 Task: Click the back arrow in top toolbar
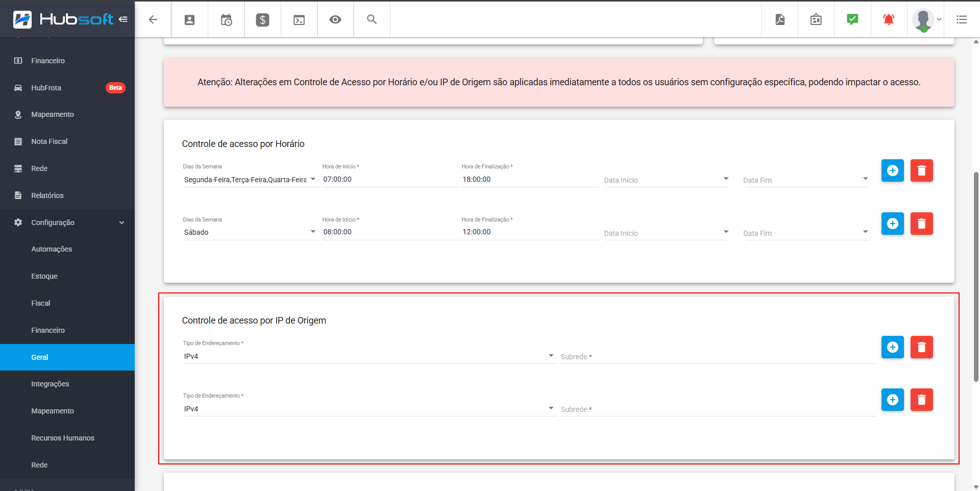pyautogui.click(x=153, y=19)
